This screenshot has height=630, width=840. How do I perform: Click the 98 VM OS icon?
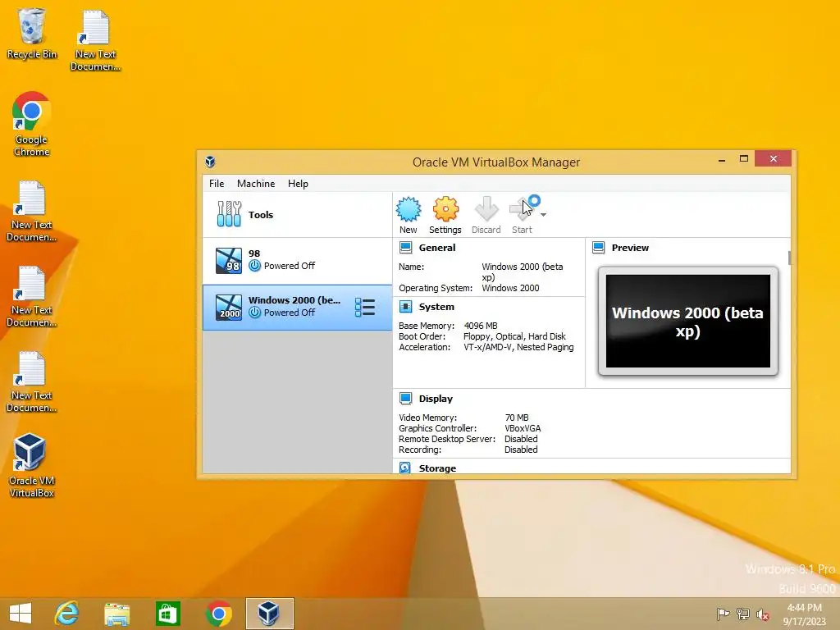pos(229,260)
